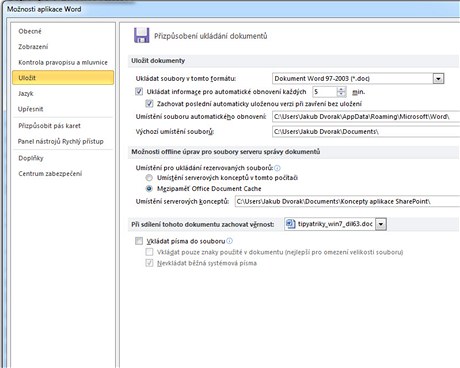This screenshot has height=368, width=460.
Task: Click the Přizpůsobení ukládání dokumentů heading
Action: tap(211, 36)
